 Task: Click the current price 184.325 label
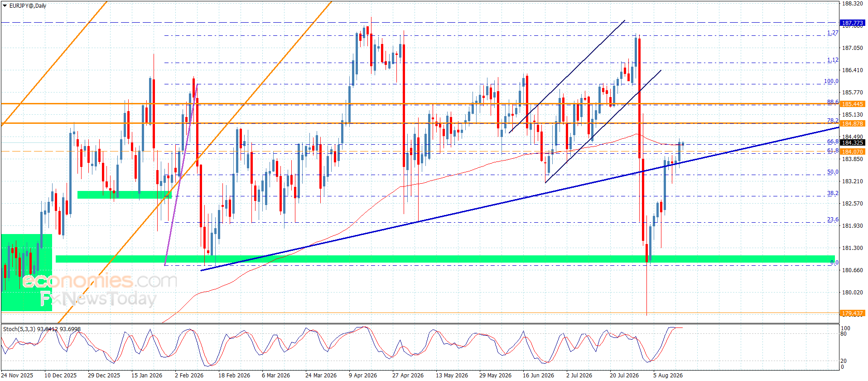click(852, 142)
